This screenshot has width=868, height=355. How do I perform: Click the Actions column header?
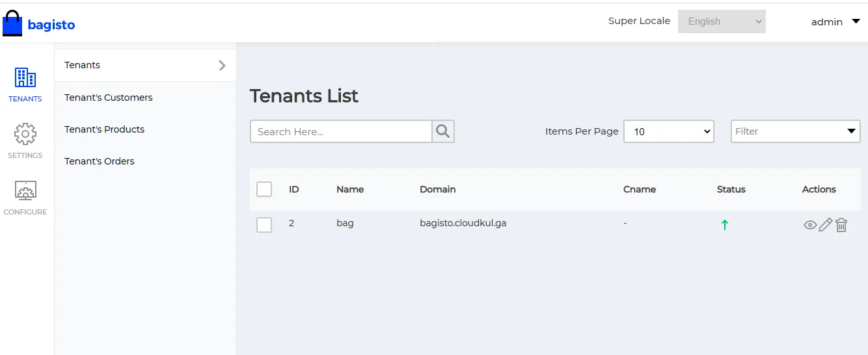(x=819, y=189)
